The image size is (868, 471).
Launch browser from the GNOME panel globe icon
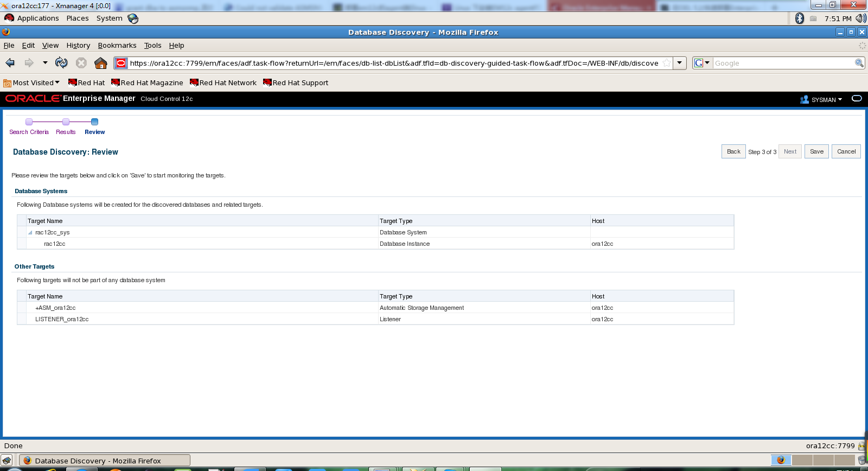click(x=133, y=18)
